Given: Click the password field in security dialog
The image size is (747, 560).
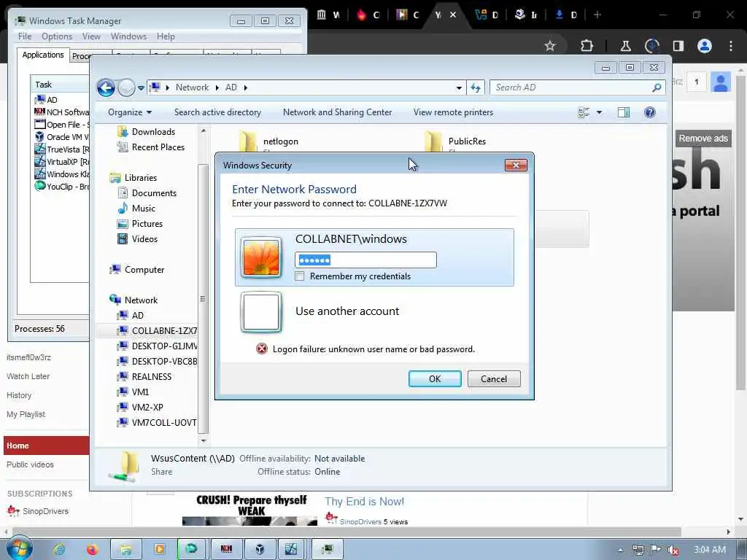Looking at the screenshot, I should click(x=365, y=260).
